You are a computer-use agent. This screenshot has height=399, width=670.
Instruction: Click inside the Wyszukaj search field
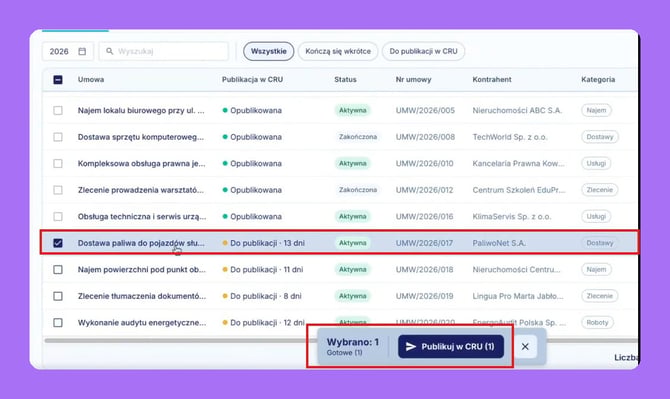coord(164,51)
